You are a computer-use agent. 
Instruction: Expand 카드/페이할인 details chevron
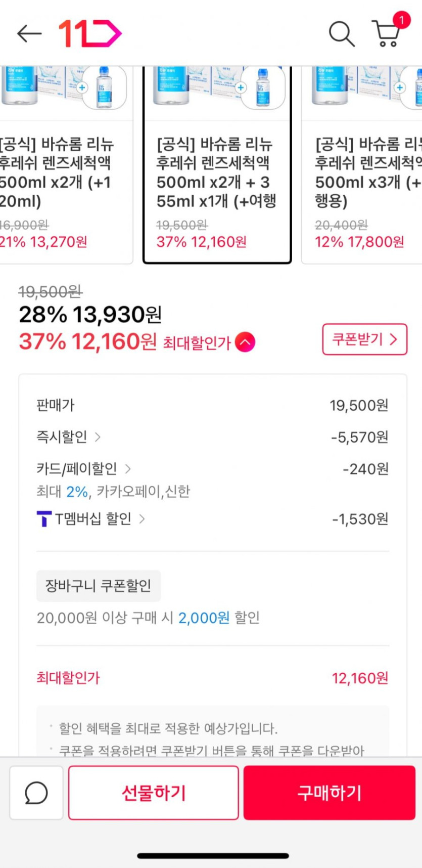[128, 469]
